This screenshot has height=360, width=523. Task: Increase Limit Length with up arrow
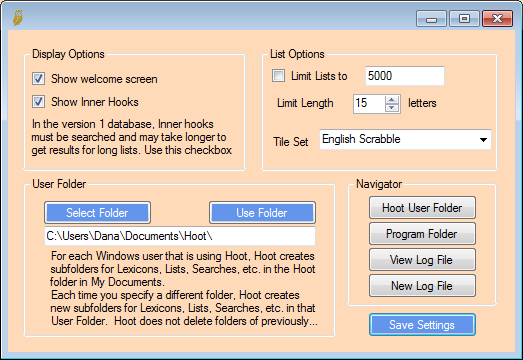pyautogui.click(x=392, y=99)
